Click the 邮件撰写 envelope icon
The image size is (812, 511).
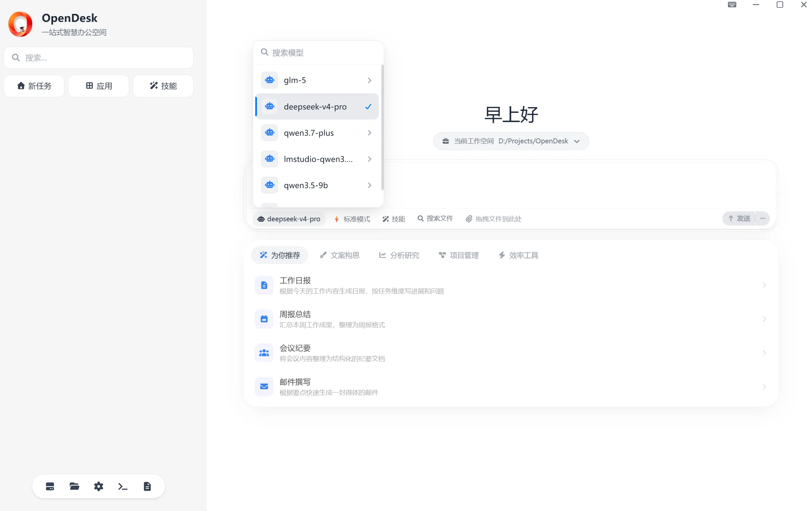(x=264, y=386)
